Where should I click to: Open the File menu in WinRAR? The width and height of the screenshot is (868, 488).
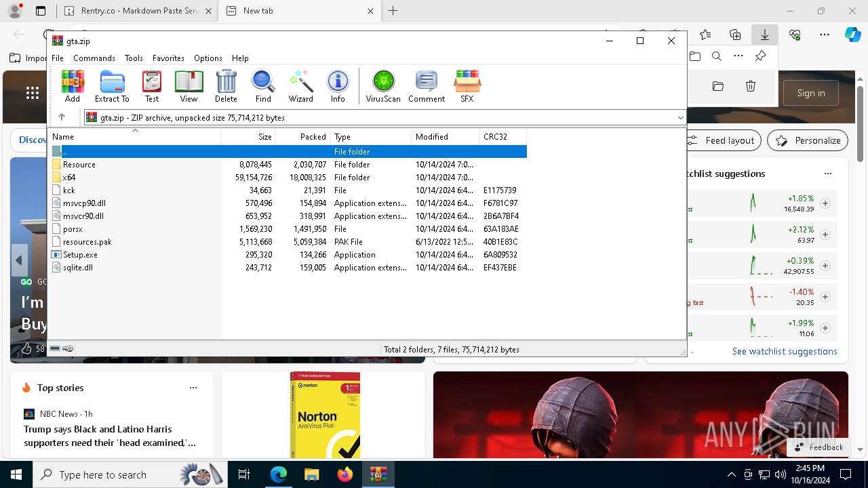(x=58, y=58)
